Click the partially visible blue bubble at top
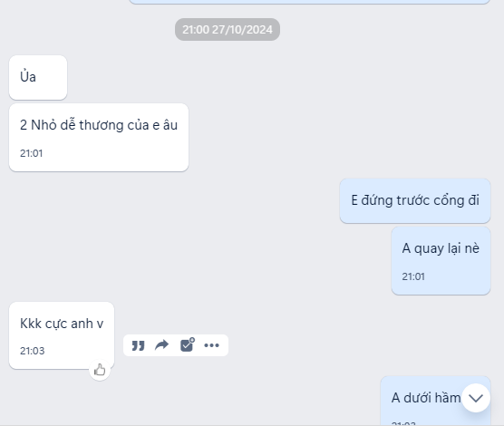Image resolution: width=504 pixels, height=426 pixels. [309, 2]
